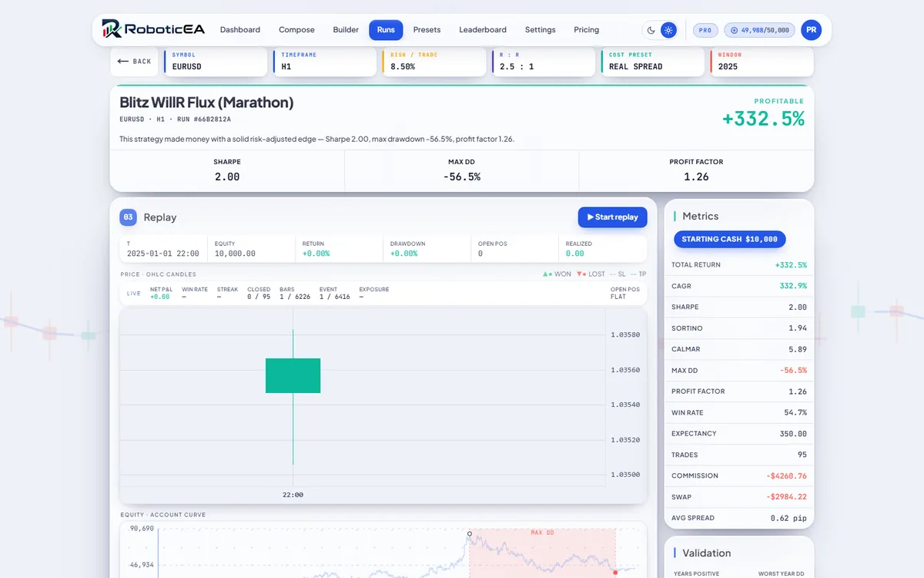Switch to dark mode moon icon
924x578 pixels.
click(x=651, y=30)
